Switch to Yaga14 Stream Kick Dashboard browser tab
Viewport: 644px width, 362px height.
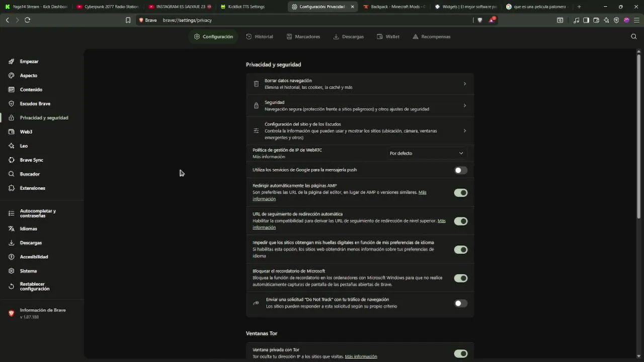point(36,7)
